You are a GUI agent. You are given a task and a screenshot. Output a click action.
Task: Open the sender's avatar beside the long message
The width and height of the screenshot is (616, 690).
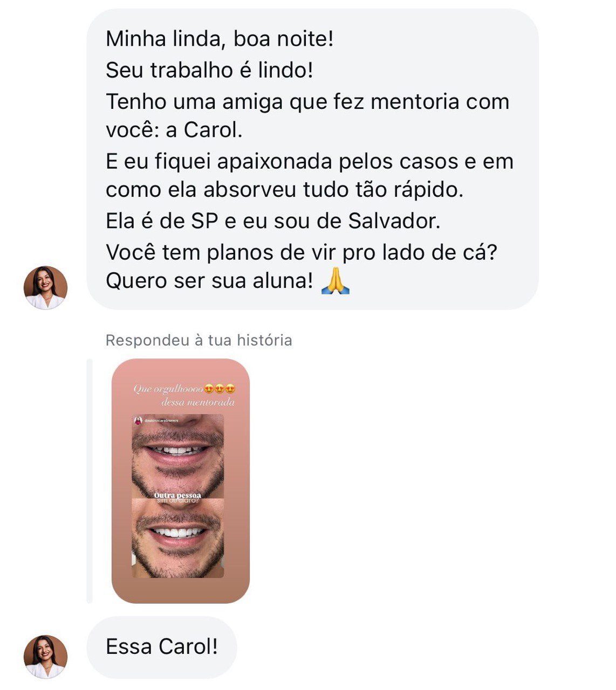[x=46, y=287]
